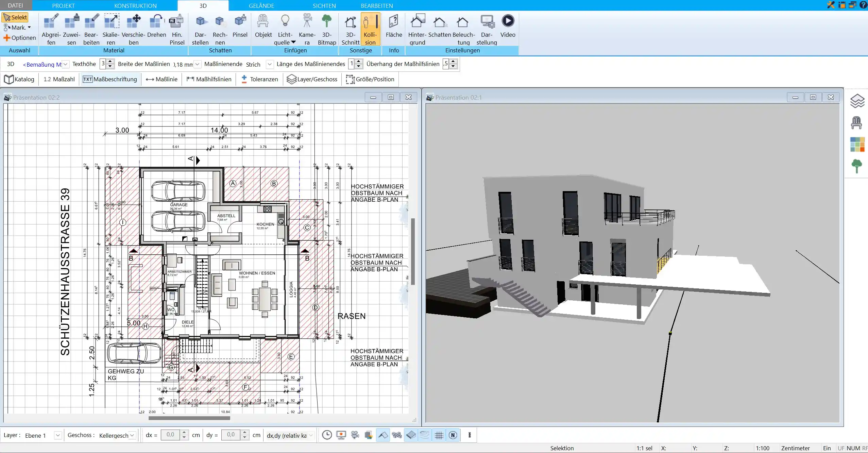Toggle the beams display button
868x453 pixels.
pos(397,435)
